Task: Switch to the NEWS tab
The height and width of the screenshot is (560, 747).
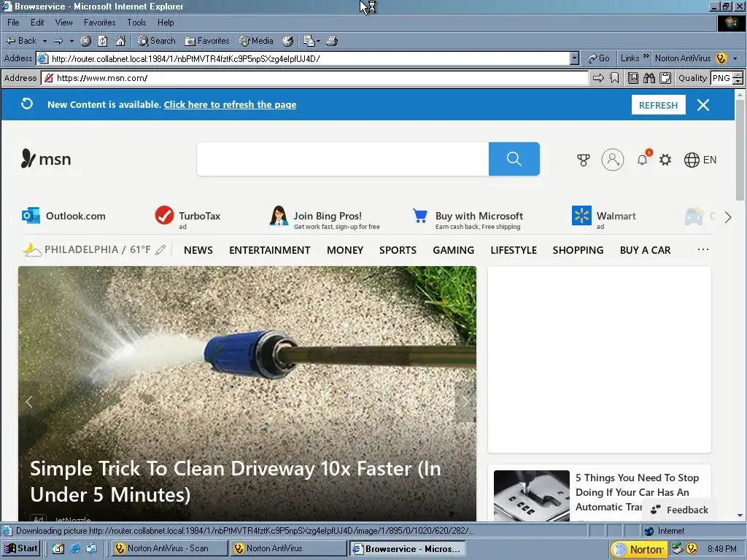Action: tap(198, 250)
